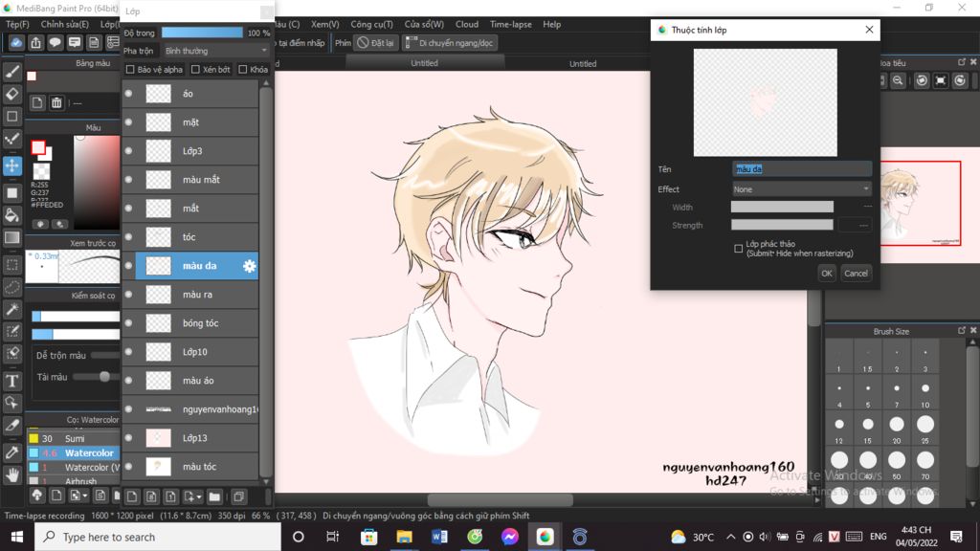Select the Text tool

[11, 381]
